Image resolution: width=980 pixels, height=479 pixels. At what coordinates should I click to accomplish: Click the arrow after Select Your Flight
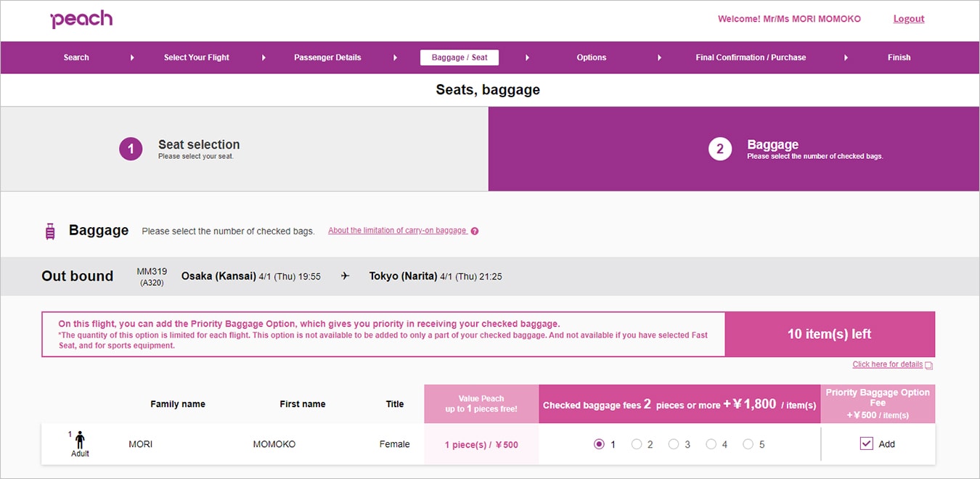[264, 57]
